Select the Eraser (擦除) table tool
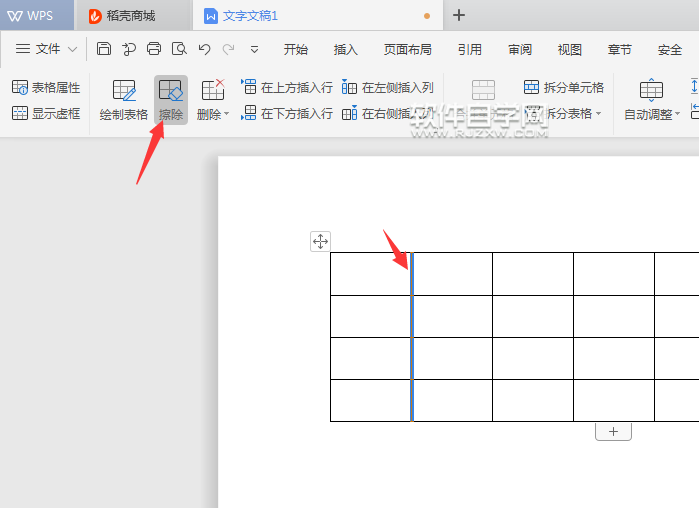 pyautogui.click(x=171, y=100)
